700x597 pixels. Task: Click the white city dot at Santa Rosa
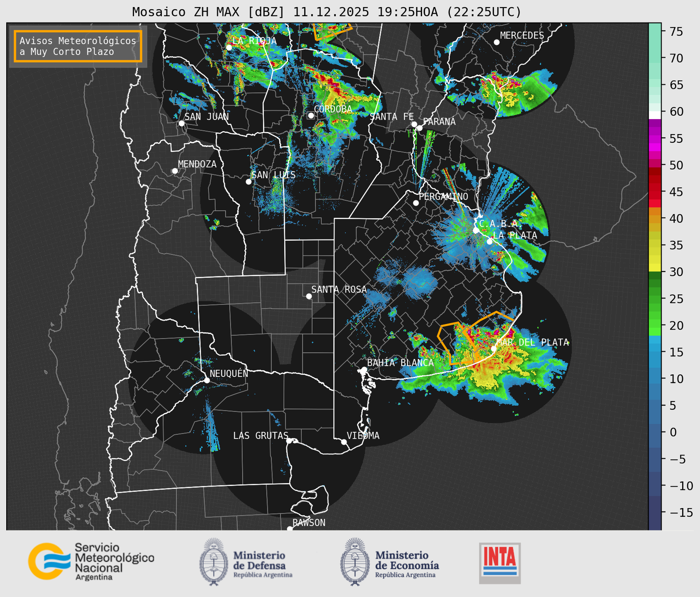[309, 296]
